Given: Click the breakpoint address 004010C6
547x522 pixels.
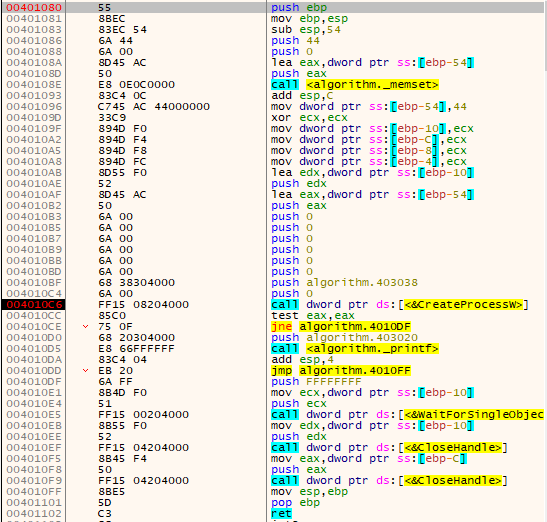Looking at the screenshot, I should click(34, 305).
